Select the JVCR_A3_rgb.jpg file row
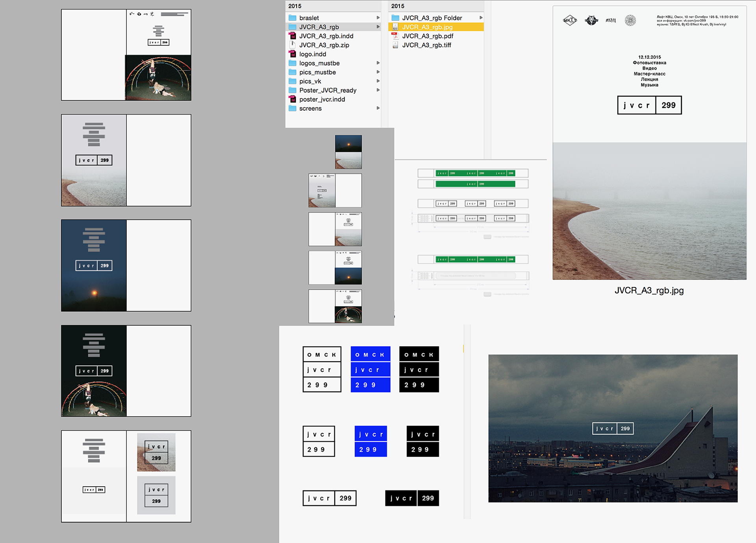The image size is (756, 543). [x=435, y=27]
